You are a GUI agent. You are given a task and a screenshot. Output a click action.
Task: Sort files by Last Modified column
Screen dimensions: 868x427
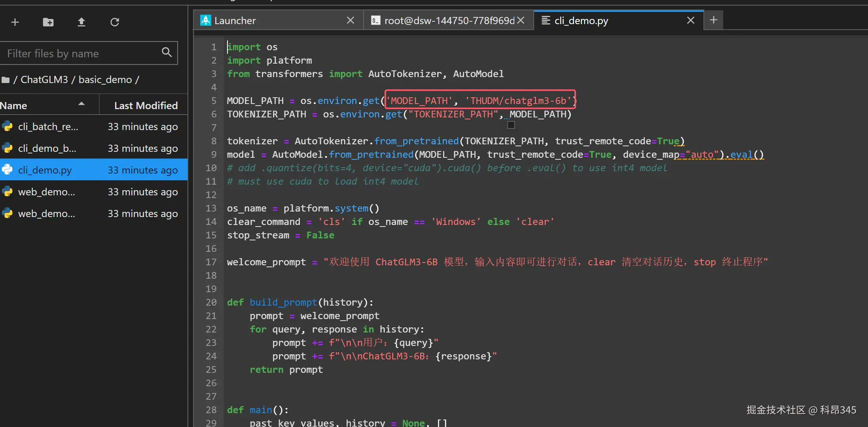tap(143, 106)
